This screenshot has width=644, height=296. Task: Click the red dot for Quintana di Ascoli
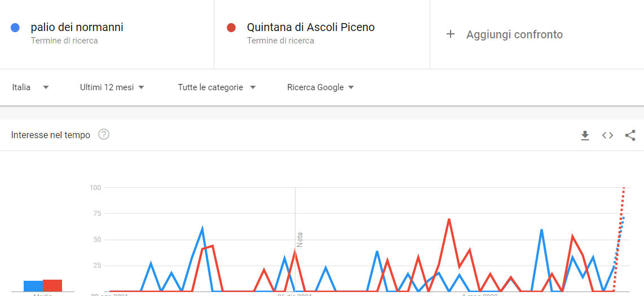click(231, 28)
